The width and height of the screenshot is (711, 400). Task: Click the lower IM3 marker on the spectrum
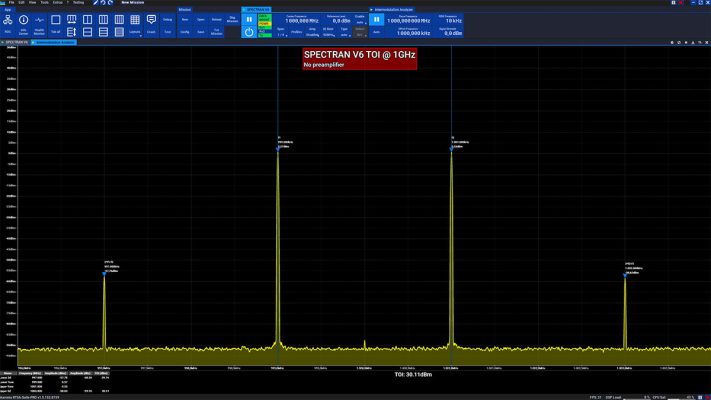coord(104,273)
